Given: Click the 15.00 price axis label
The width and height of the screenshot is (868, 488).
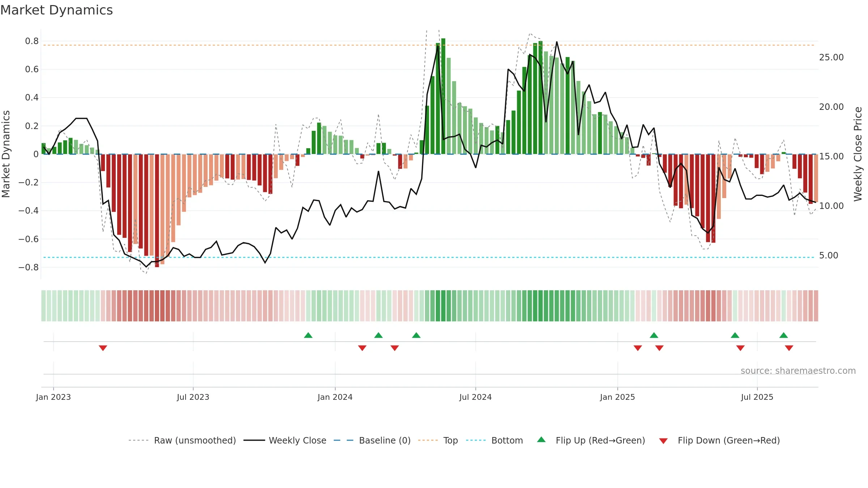Looking at the screenshot, I should click(x=831, y=157).
